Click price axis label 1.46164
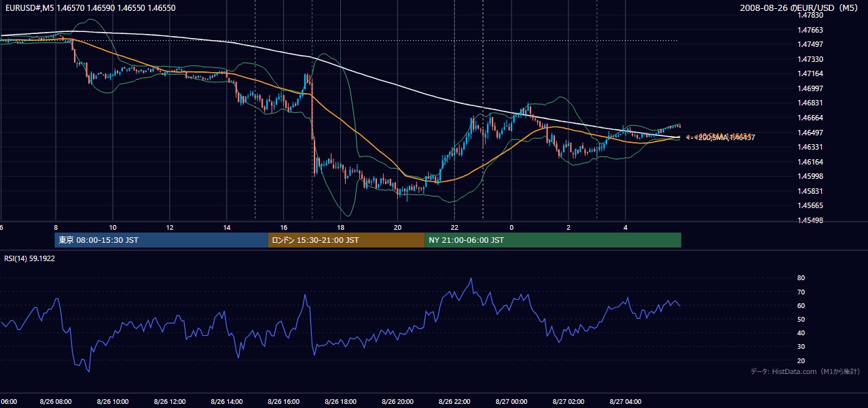Image resolution: width=868 pixels, height=408 pixels. click(x=810, y=162)
